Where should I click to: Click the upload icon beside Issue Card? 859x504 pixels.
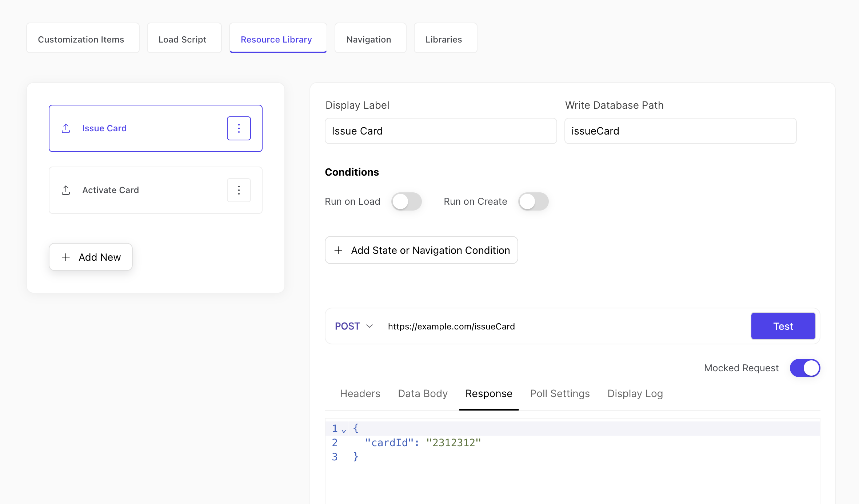66,128
